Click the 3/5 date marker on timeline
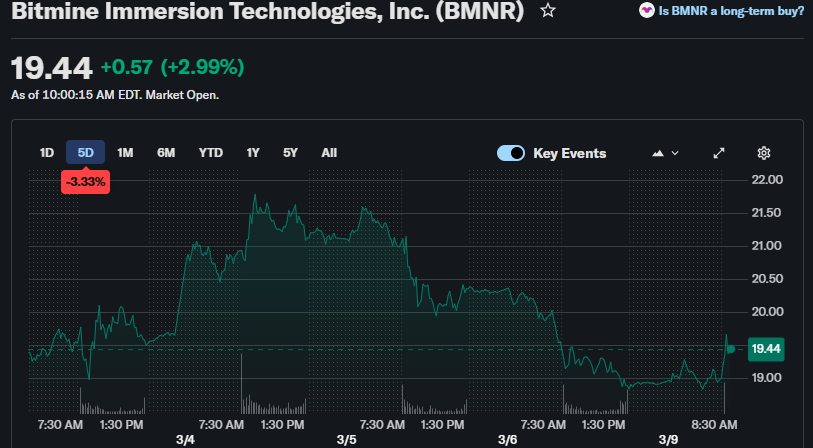 point(346,440)
